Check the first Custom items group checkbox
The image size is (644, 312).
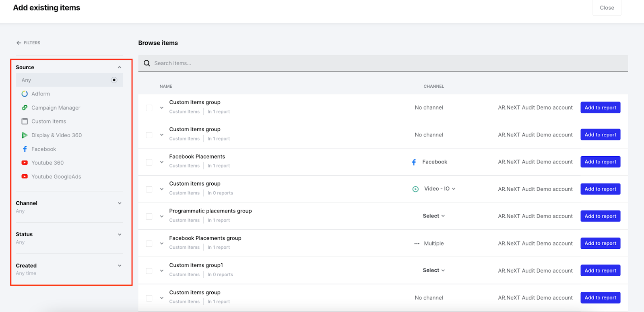click(x=149, y=108)
